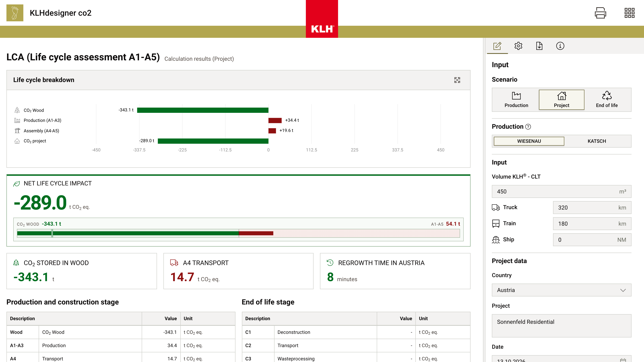Click the print icon

[600, 13]
